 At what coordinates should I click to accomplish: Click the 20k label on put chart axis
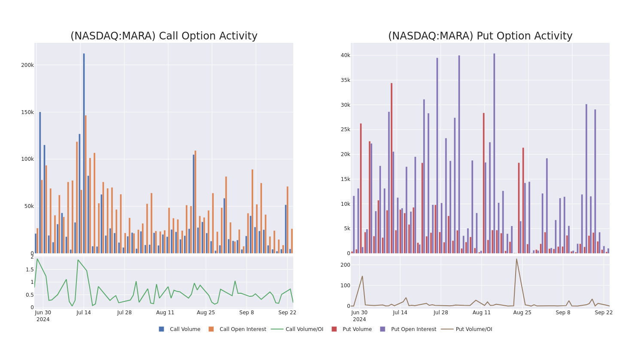(346, 154)
